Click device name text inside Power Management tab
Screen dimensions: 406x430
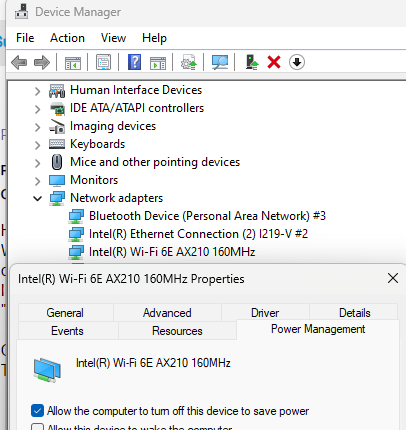pos(153,363)
